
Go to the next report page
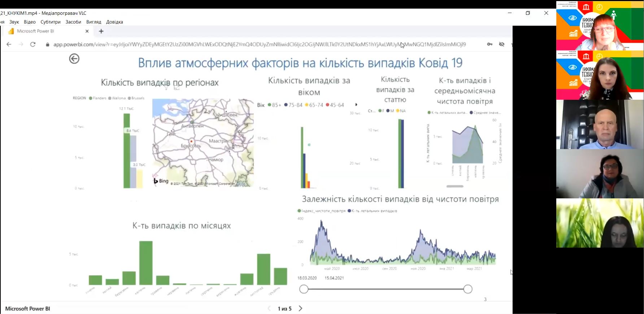coord(300,309)
